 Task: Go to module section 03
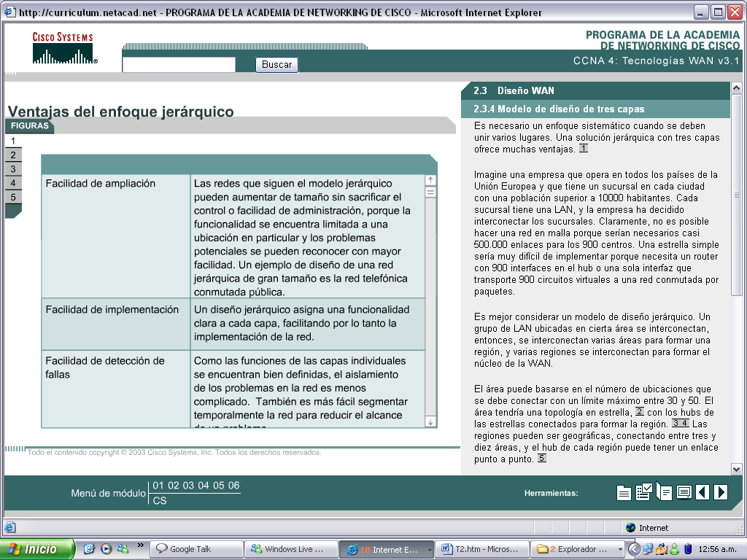point(188,486)
